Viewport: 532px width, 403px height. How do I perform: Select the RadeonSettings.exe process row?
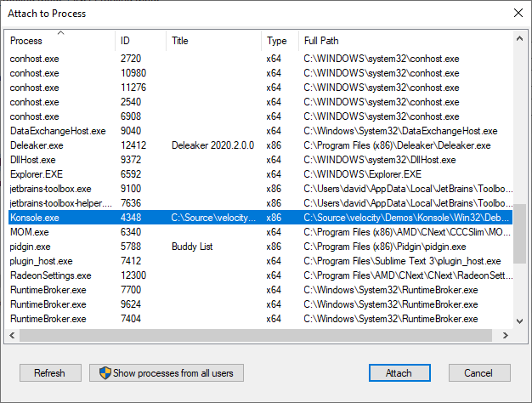click(x=260, y=275)
